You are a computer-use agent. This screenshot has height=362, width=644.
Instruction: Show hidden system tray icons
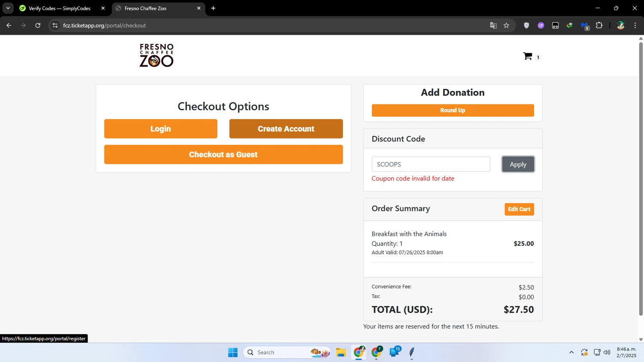pos(571,353)
